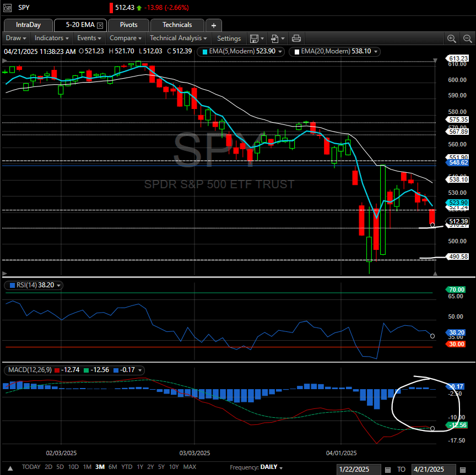Click the print chart icon
476x475 pixels.
[x=296, y=39]
